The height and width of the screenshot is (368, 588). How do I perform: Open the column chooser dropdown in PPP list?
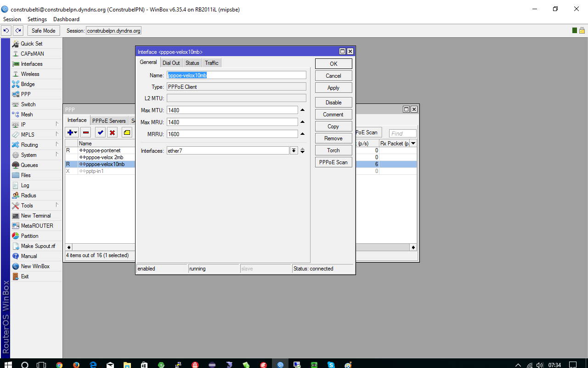[x=413, y=144]
